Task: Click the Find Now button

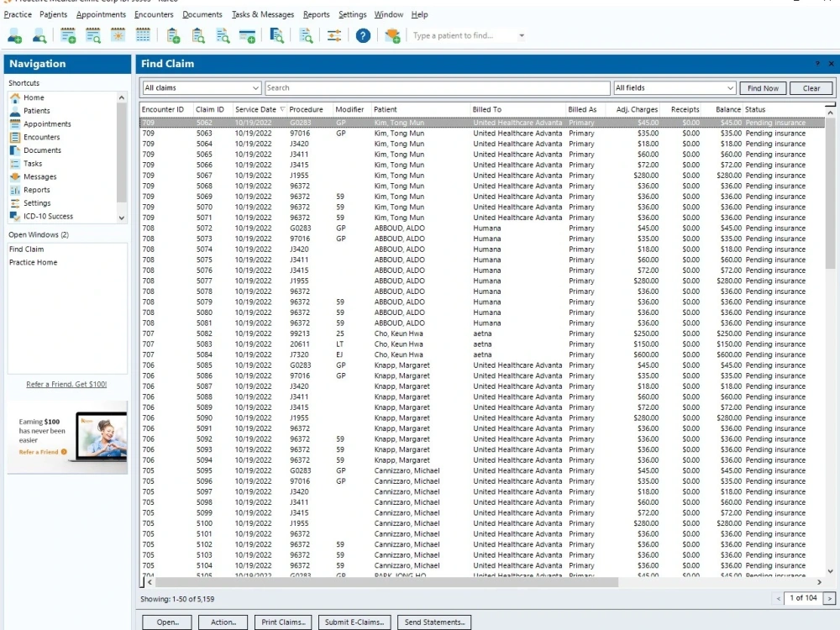Action: coord(763,88)
